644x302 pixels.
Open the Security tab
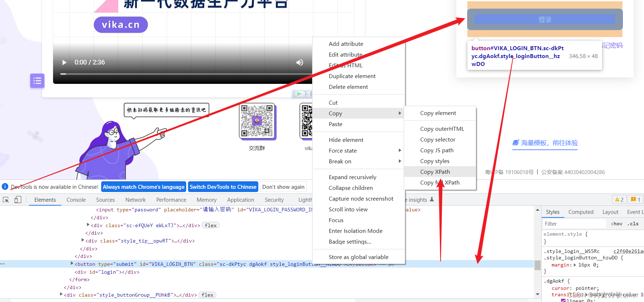[x=274, y=200]
